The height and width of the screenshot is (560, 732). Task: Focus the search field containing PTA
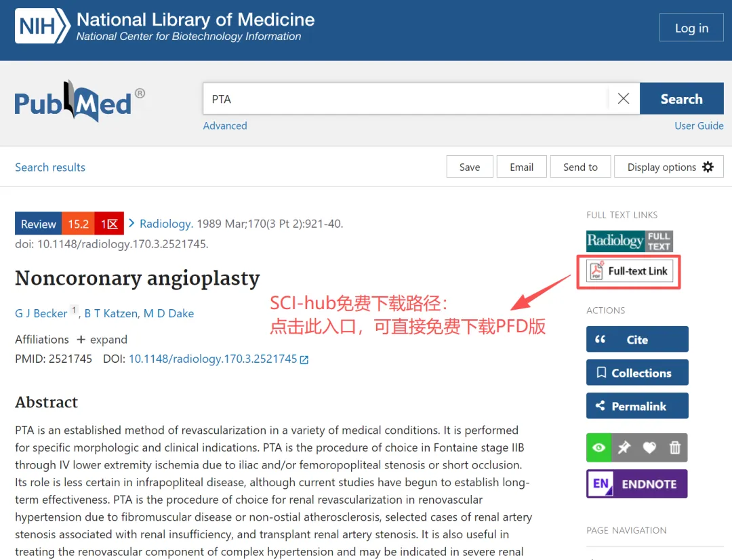406,98
